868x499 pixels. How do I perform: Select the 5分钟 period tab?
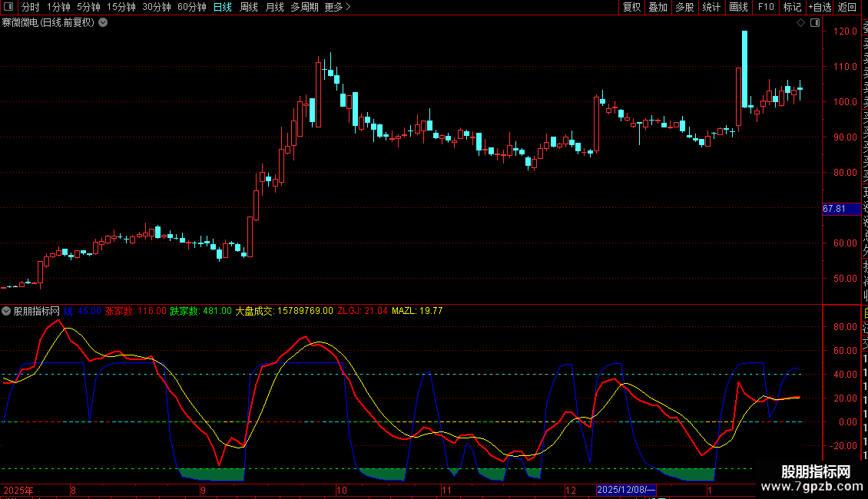(x=88, y=8)
